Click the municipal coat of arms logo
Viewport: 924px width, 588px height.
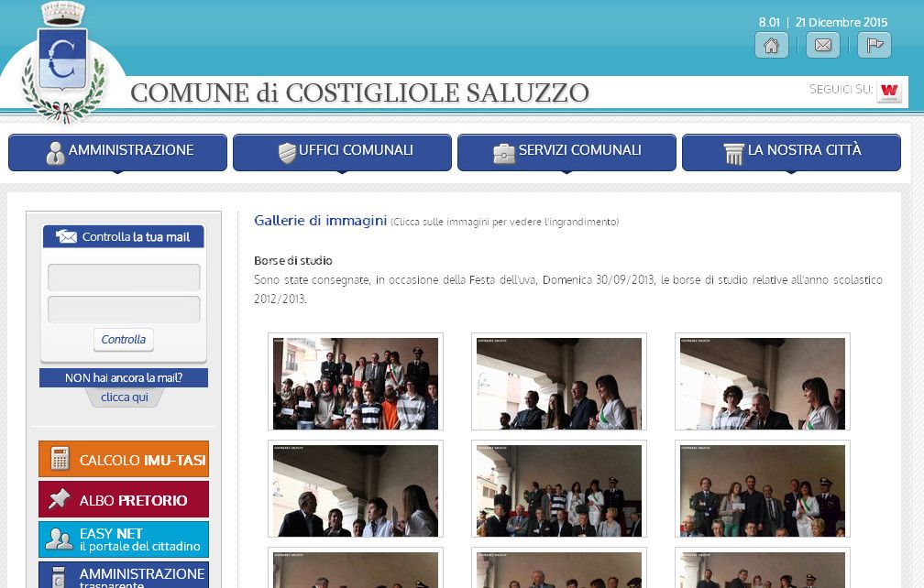click(x=63, y=62)
